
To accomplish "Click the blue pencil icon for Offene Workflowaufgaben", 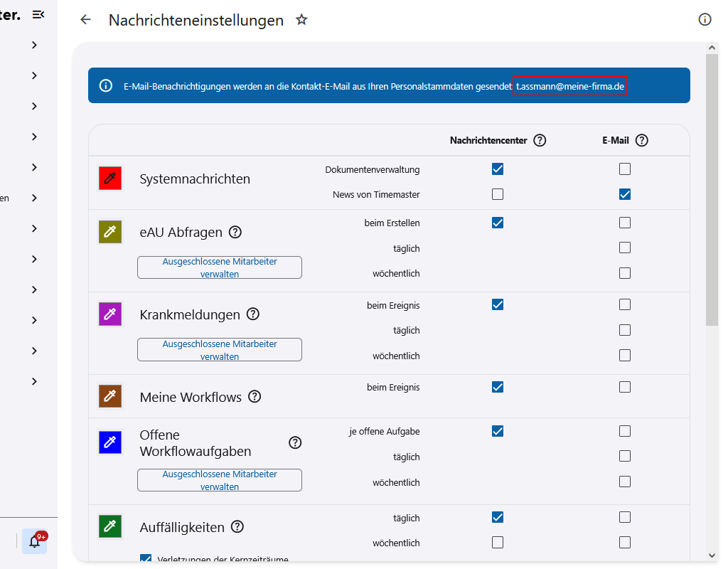I will point(110,442).
